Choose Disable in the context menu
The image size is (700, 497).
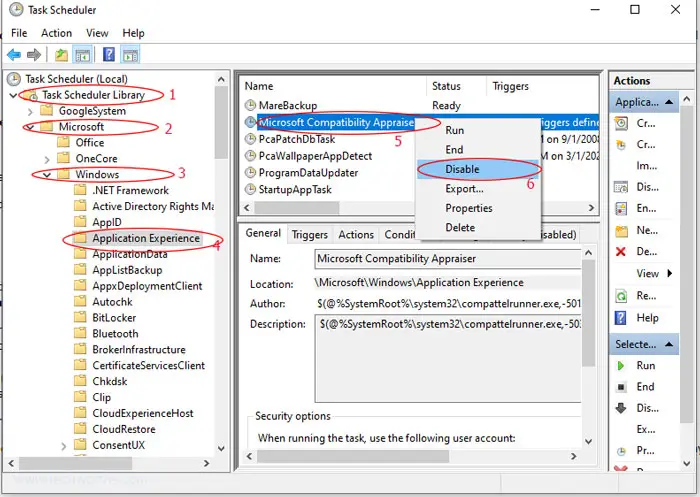click(478, 169)
